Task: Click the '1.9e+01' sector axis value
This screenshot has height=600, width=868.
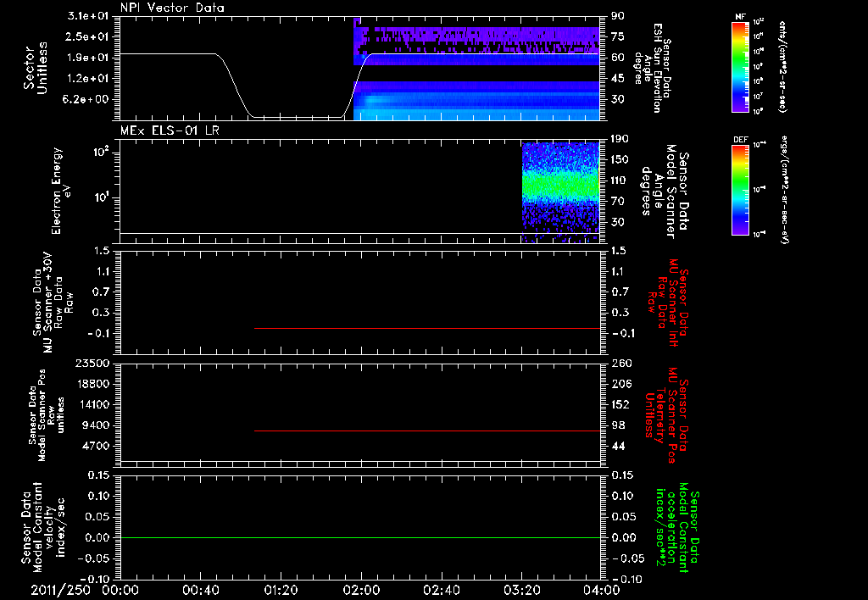Action: [88, 58]
